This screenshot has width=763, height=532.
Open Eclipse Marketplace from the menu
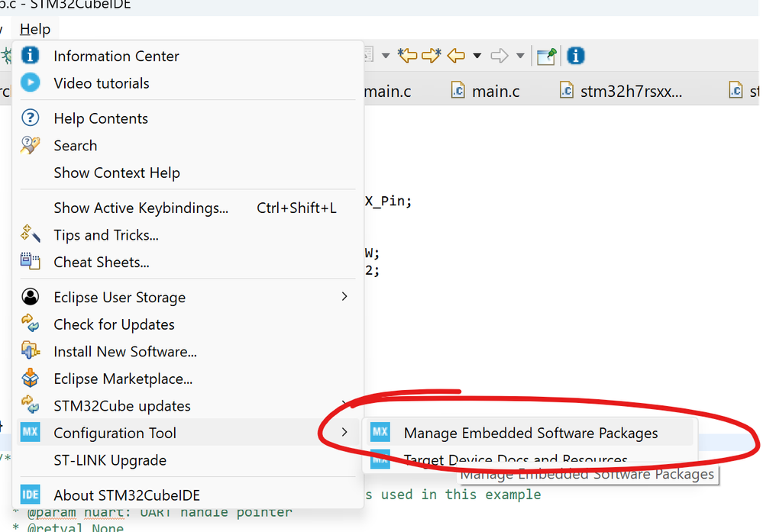coord(123,379)
